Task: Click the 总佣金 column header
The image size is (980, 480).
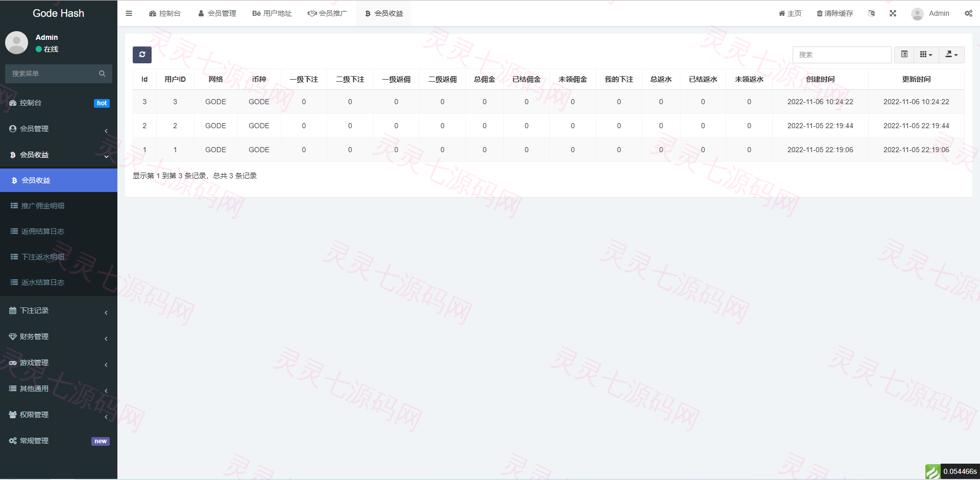Action: point(484,79)
